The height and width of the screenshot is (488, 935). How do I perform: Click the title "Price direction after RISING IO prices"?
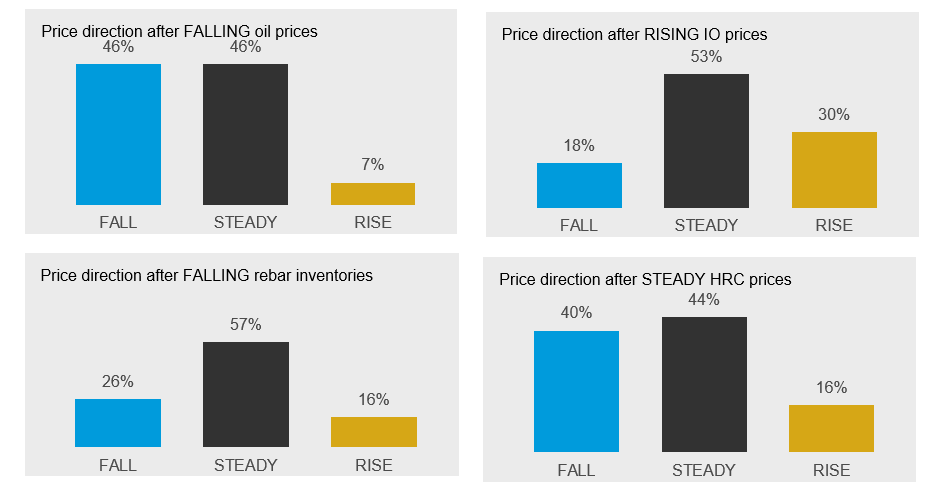click(634, 35)
